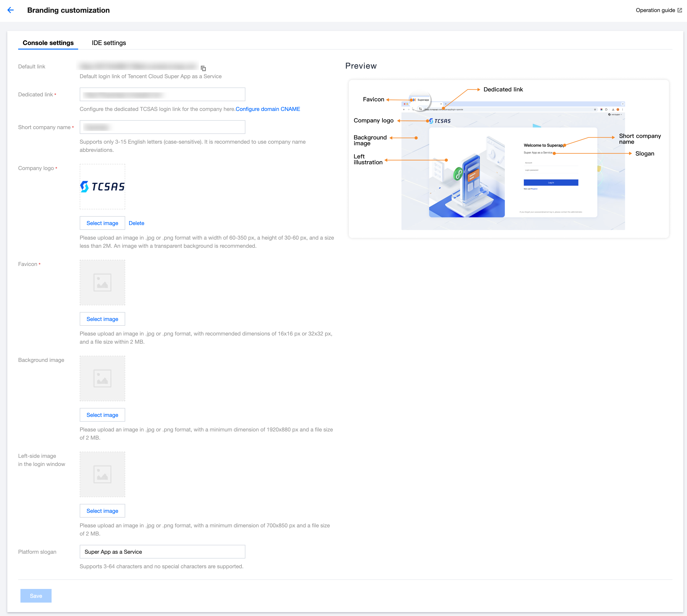
Task: Click the Save button
Action: 36,596
